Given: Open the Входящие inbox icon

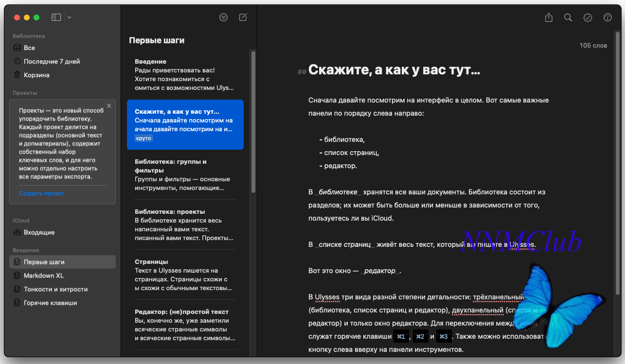Looking at the screenshot, I should [17, 232].
